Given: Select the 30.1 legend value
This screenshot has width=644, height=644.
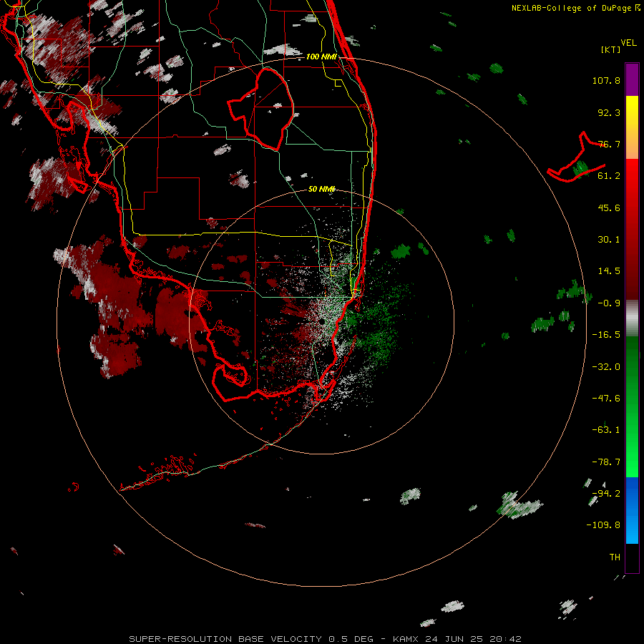Looking at the screenshot, I should [609, 240].
